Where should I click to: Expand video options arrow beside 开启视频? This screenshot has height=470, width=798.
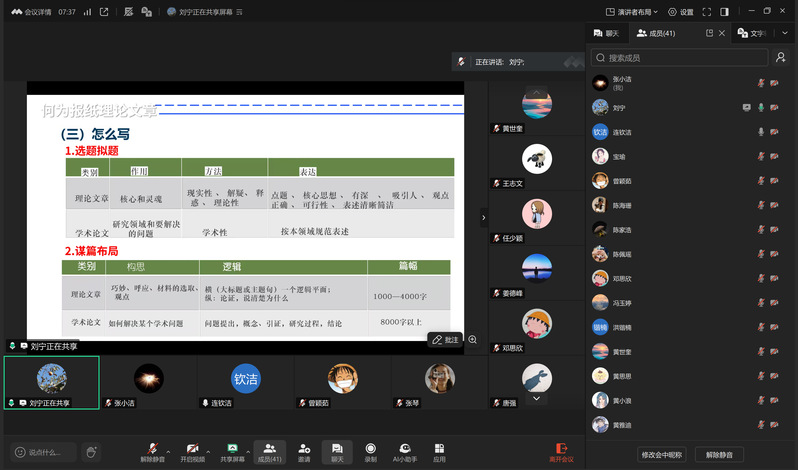click(x=210, y=449)
